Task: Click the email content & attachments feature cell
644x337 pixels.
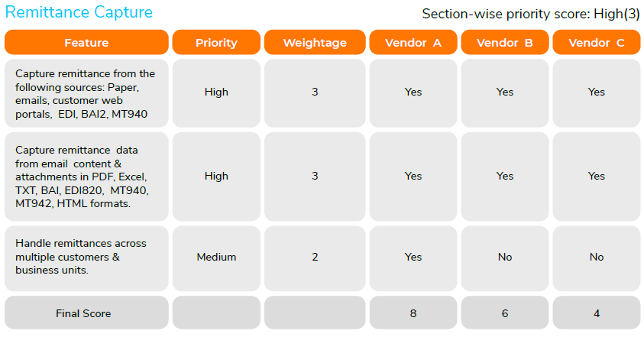Action: [x=86, y=176]
